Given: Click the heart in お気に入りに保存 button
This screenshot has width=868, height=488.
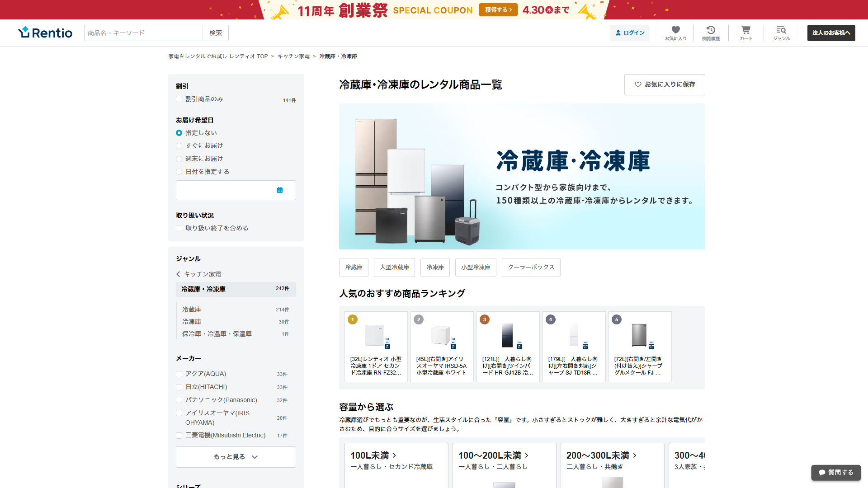Looking at the screenshot, I should (x=638, y=84).
